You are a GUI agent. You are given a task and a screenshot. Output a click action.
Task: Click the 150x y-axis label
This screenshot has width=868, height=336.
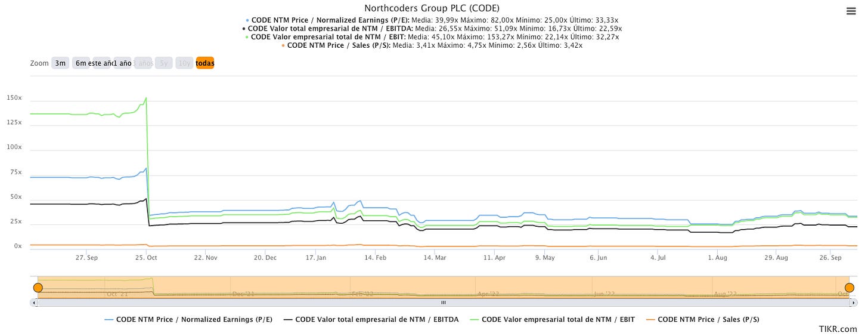[x=14, y=98]
